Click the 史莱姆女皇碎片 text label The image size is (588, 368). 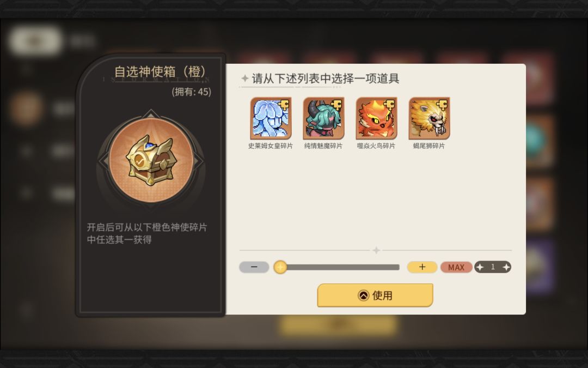pos(271,146)
